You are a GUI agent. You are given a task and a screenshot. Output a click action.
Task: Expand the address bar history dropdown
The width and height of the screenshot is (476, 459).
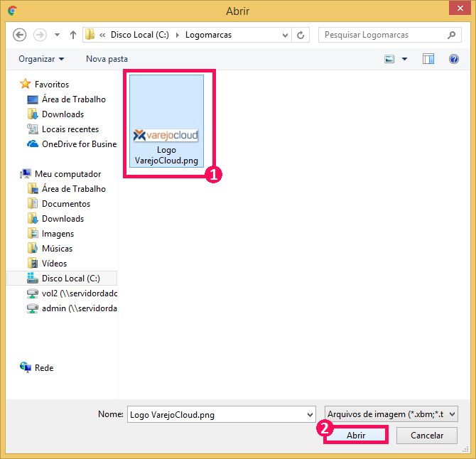(x=286, y=35)
